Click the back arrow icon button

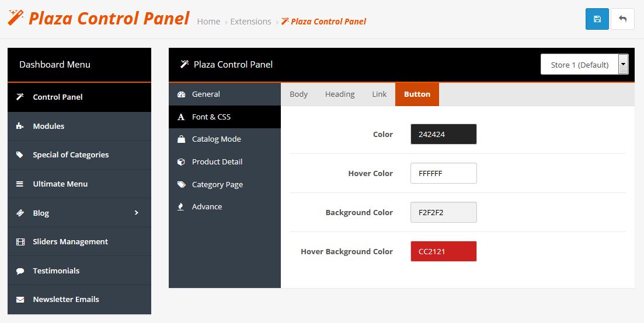coord(622,19)
